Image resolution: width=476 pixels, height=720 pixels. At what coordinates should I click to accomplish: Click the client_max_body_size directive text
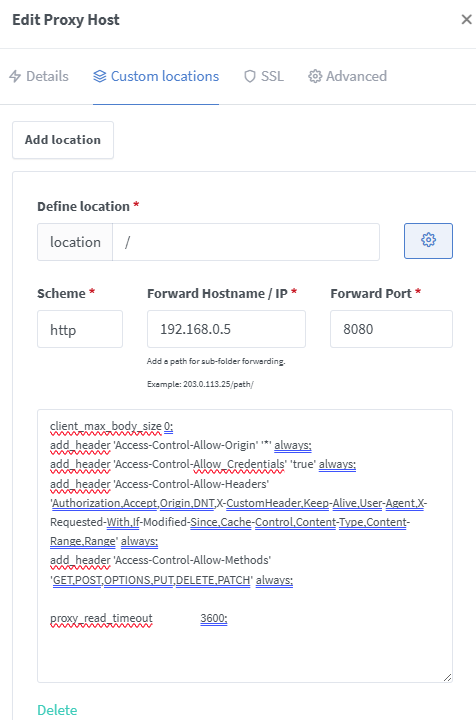pyautogui.click(x=106, y=427)
